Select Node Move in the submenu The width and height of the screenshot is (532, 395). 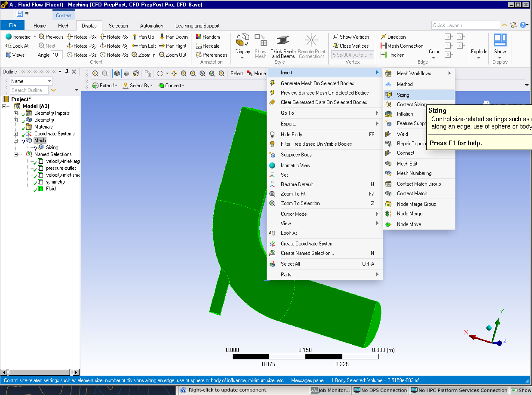409,224
